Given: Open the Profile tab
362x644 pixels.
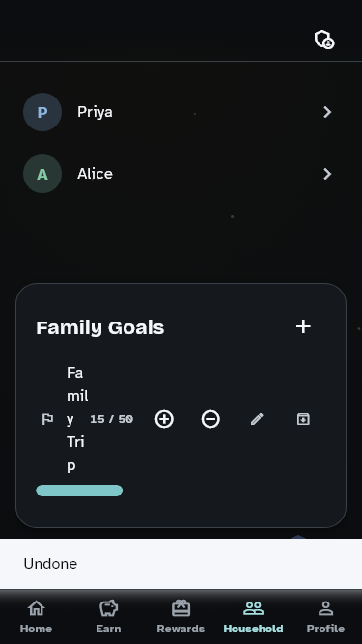Looking at the screenshot, I should [x=325, y=616].
